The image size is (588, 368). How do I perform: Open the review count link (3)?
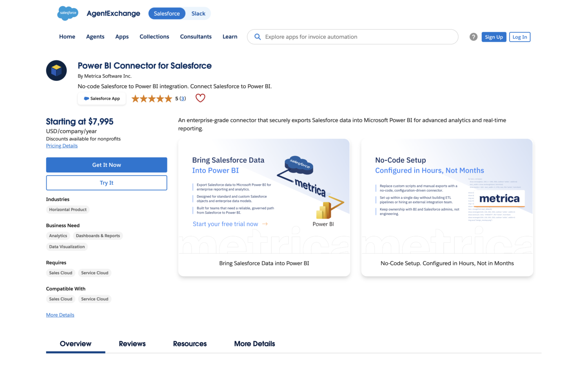click(183, 98)
